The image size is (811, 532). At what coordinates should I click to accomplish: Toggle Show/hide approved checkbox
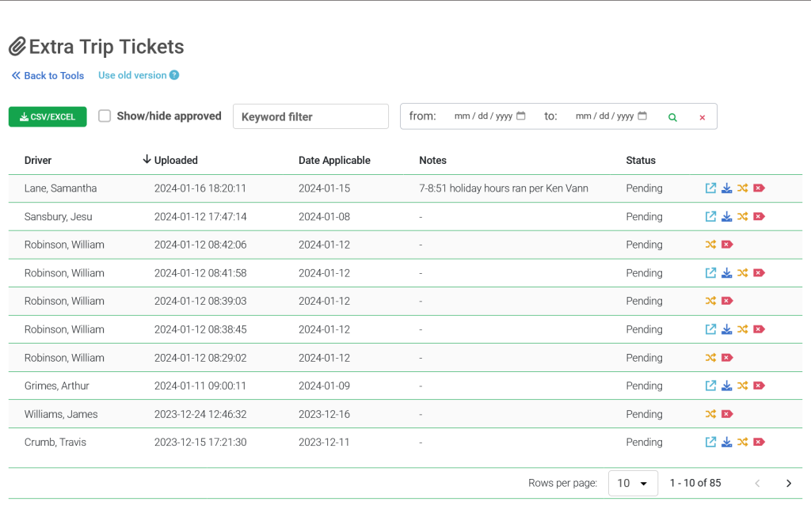tap(105, 116)
